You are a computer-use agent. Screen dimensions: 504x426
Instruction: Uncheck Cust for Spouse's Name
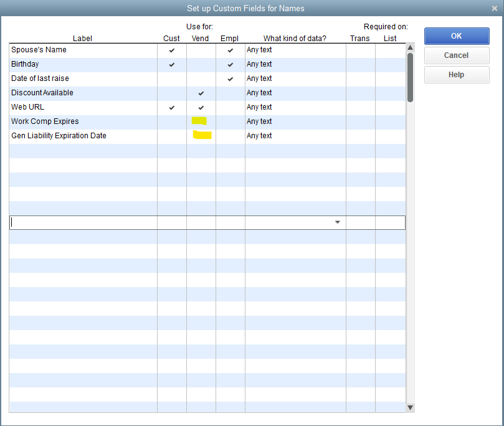coord(172,50)
